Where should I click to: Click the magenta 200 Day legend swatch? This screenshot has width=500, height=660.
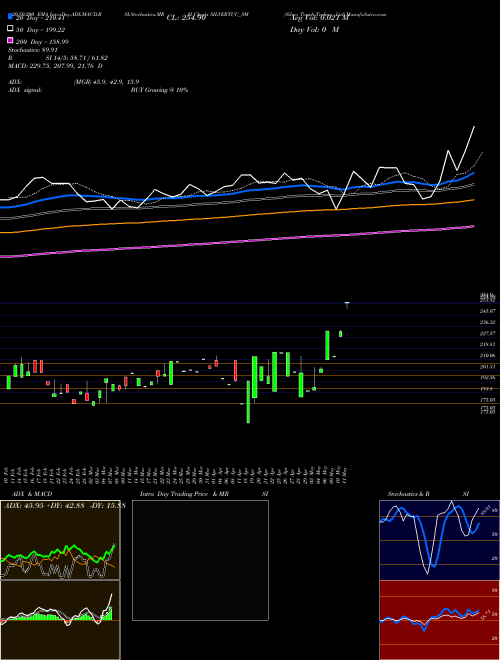(x=10, y=41)
